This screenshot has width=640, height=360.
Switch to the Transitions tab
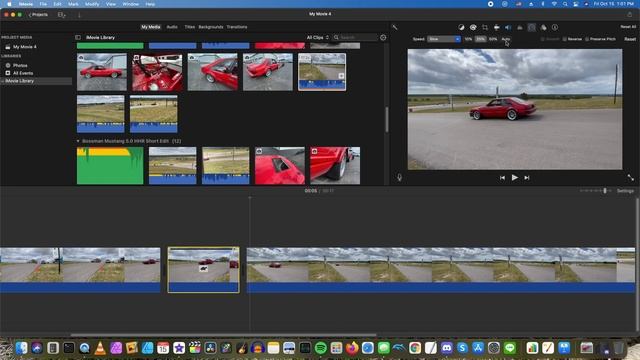pyautogui.click(x=237, y=27)
